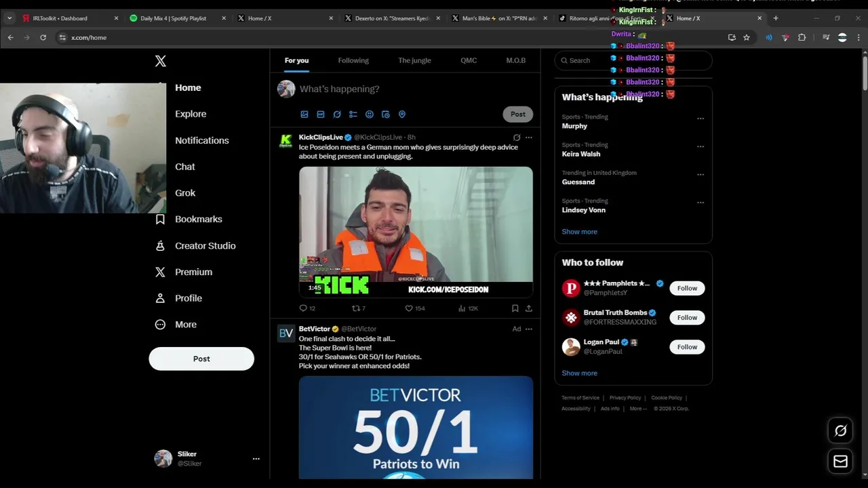Open new browser tab with plus

point(776,18)
